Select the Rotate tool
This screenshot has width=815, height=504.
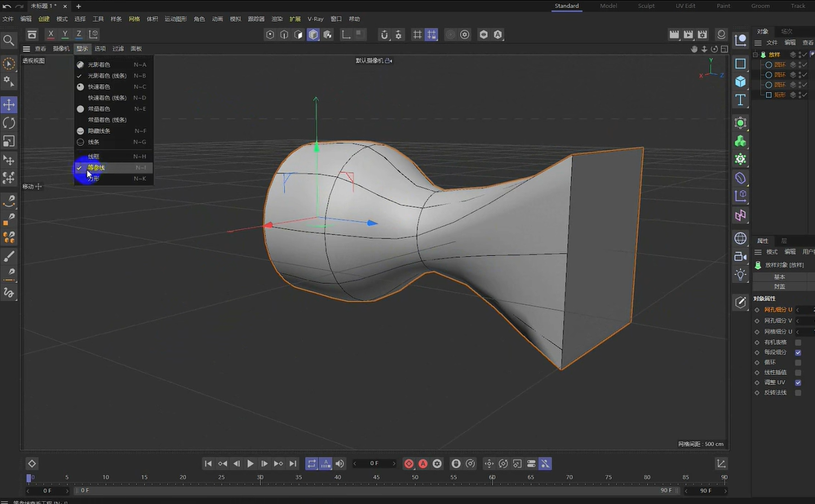click(9, 122)
